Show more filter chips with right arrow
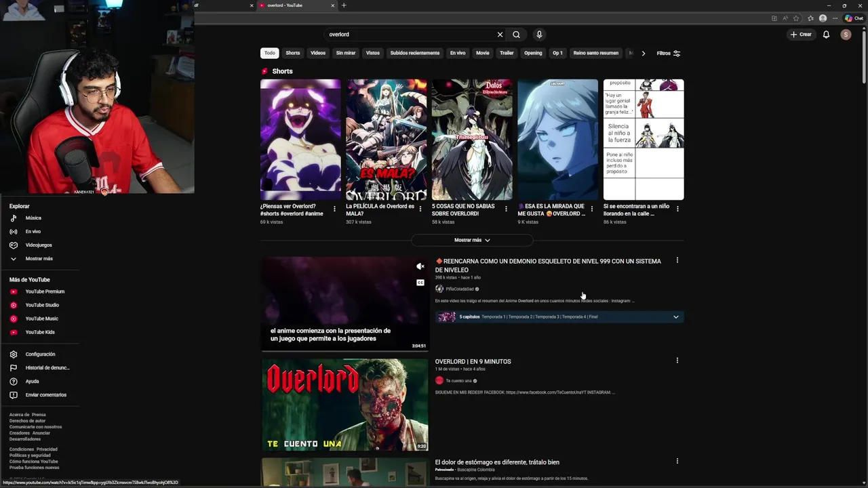This screenshot has height=488, width=868. point(644,53)
